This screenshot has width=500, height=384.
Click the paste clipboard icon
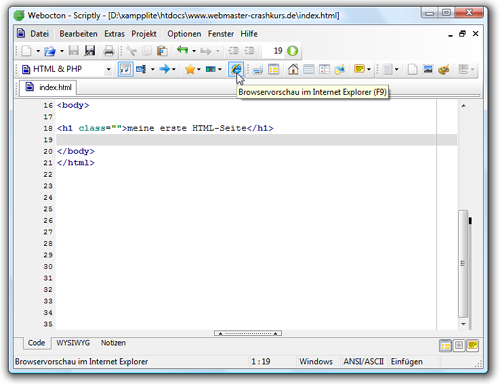point(162,51)
